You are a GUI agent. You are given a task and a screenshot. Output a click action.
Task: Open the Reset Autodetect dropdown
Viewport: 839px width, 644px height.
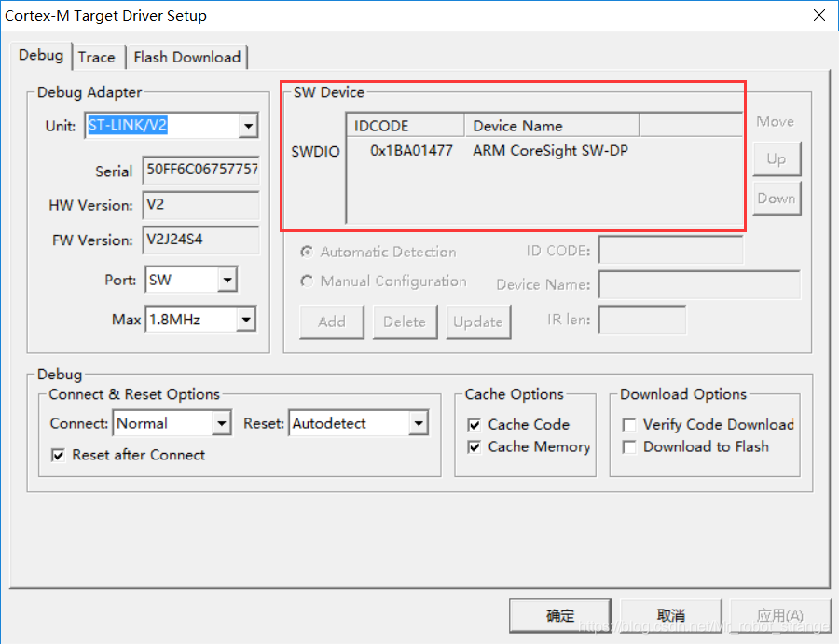[x=419, y=424]
